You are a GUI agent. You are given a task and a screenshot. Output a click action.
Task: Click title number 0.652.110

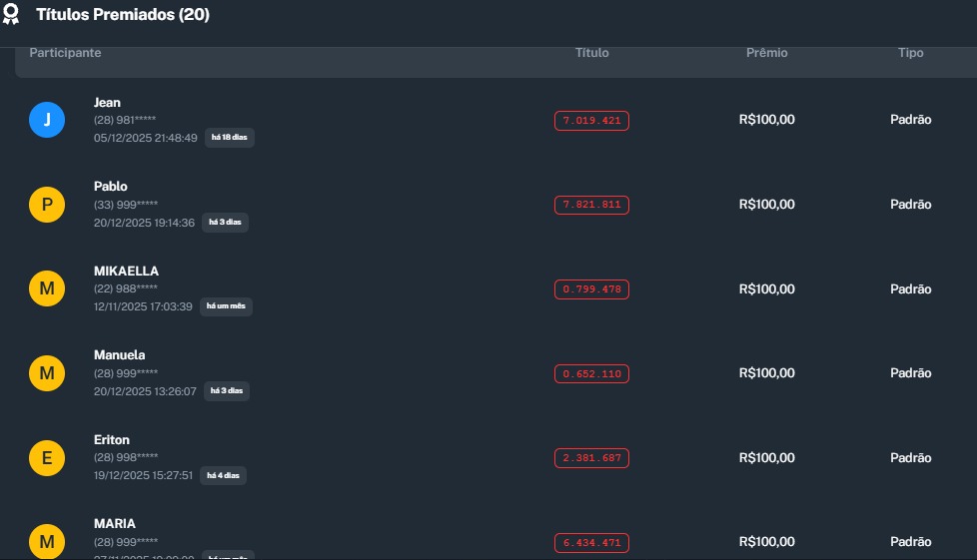[x=592, y=373]
